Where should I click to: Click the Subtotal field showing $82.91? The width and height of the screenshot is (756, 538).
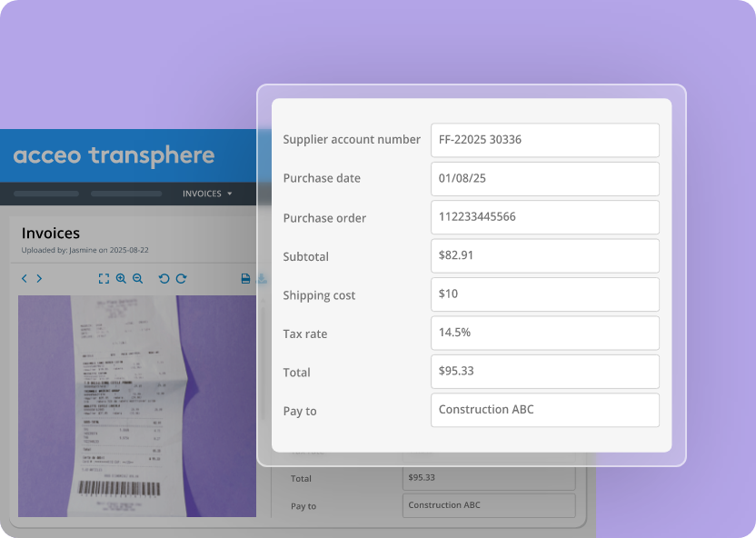click(x=544, y=255)
